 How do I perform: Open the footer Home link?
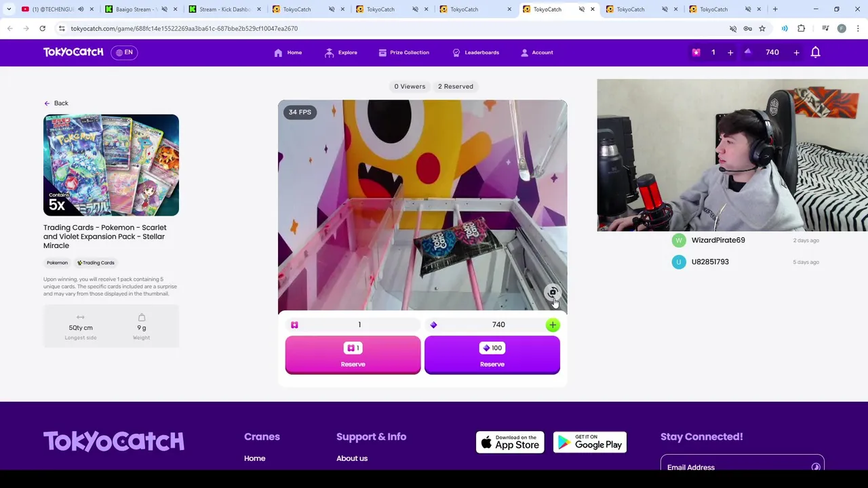pos(254,458)
